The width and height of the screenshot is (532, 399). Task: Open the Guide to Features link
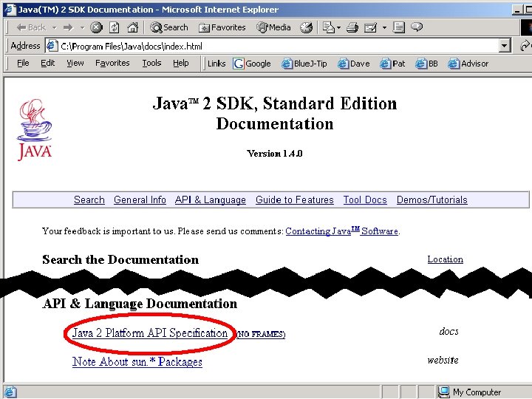point(295,199)
